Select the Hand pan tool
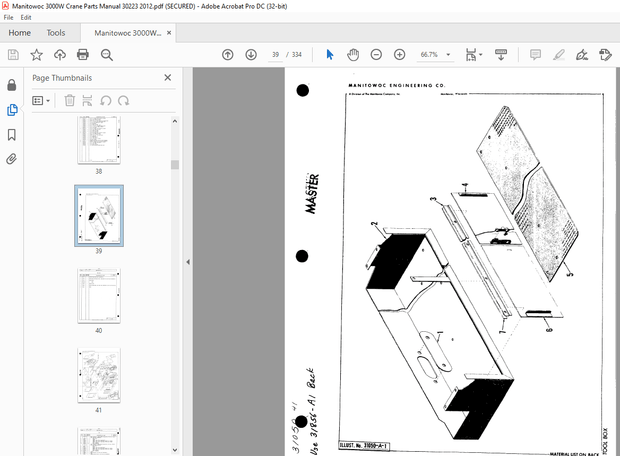 (x=353, y=55)
